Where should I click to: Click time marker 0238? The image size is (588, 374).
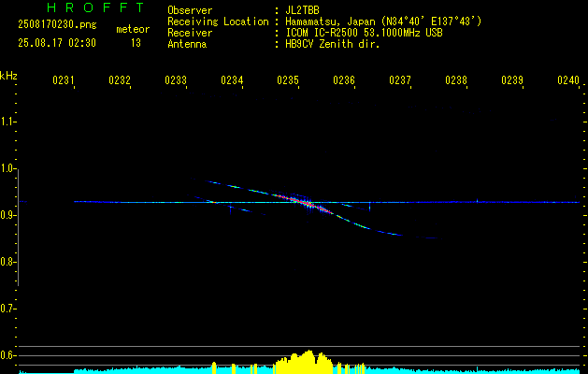[x=456, y=80]
